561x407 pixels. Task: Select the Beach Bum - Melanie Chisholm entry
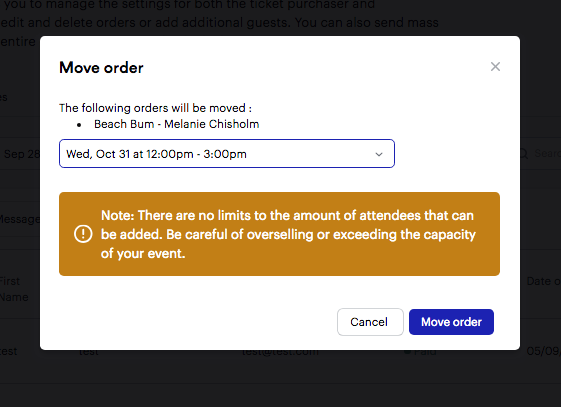(176, 124)
